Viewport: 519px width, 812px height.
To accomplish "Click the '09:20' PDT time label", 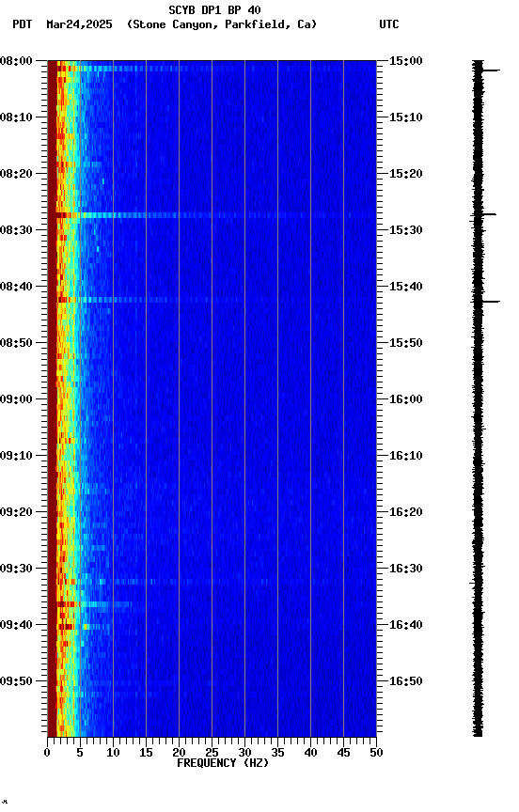I will (16, 512).
